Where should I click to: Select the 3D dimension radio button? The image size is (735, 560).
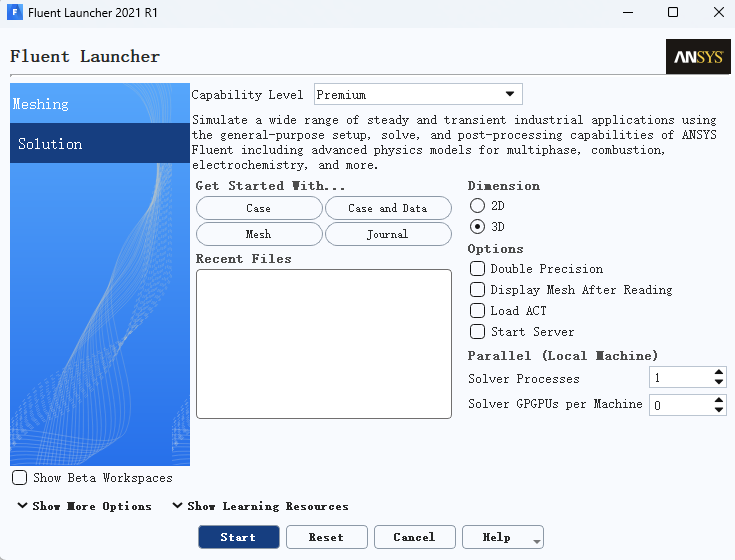(x=477, y=227)
